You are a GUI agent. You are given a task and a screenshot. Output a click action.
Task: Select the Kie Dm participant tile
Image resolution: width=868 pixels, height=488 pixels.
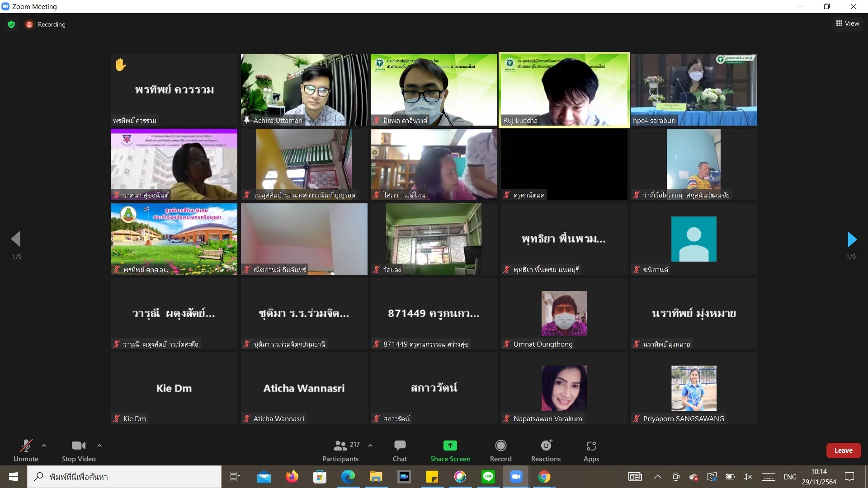coord(174,388)
